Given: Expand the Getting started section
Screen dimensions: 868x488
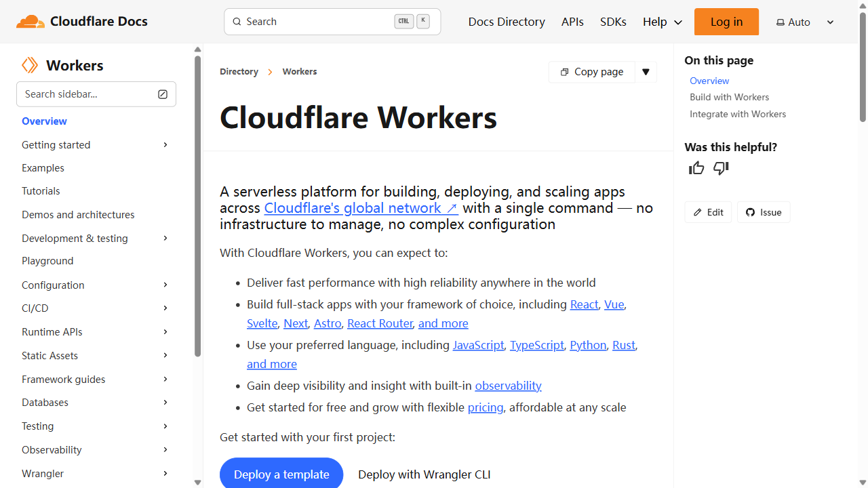Looking at the screenshot, I should [x=165, y=144].
